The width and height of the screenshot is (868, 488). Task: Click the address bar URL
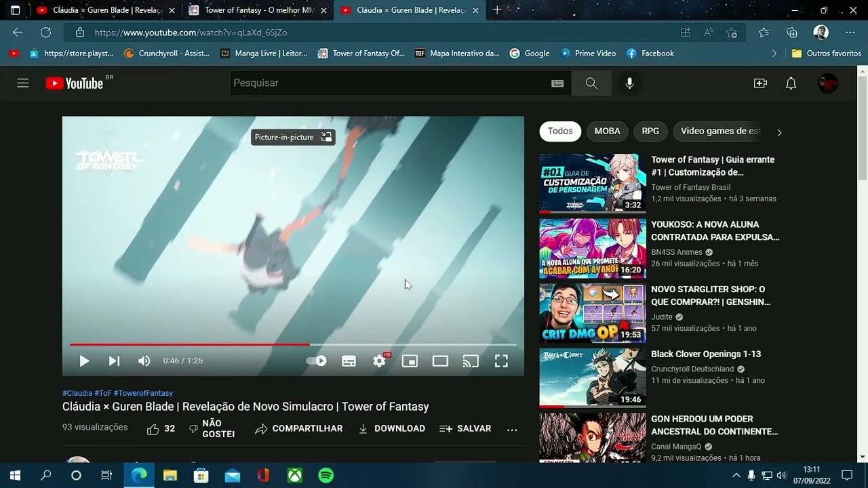click(191, 33)
